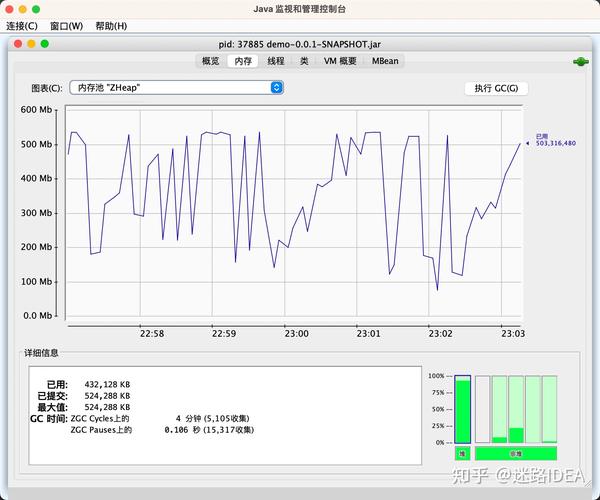Minimize the pid 37885 inner window

click(x=31, y=44)
